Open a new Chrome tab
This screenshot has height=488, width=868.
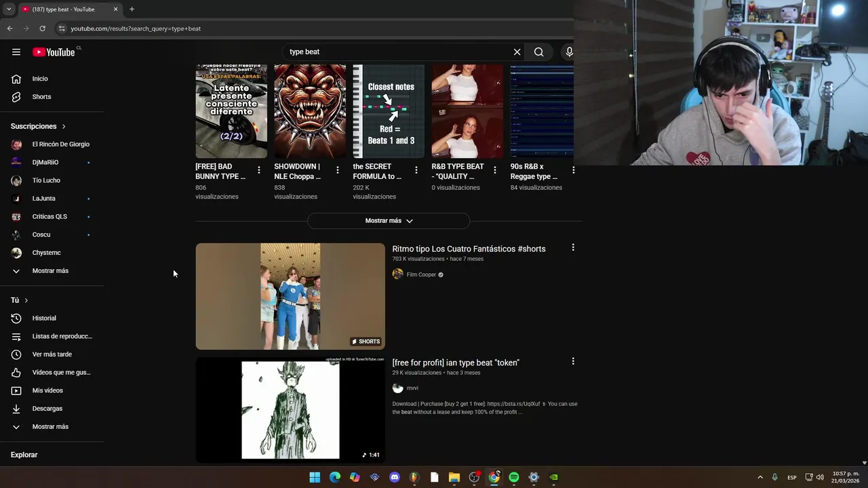tap(132, 9)
